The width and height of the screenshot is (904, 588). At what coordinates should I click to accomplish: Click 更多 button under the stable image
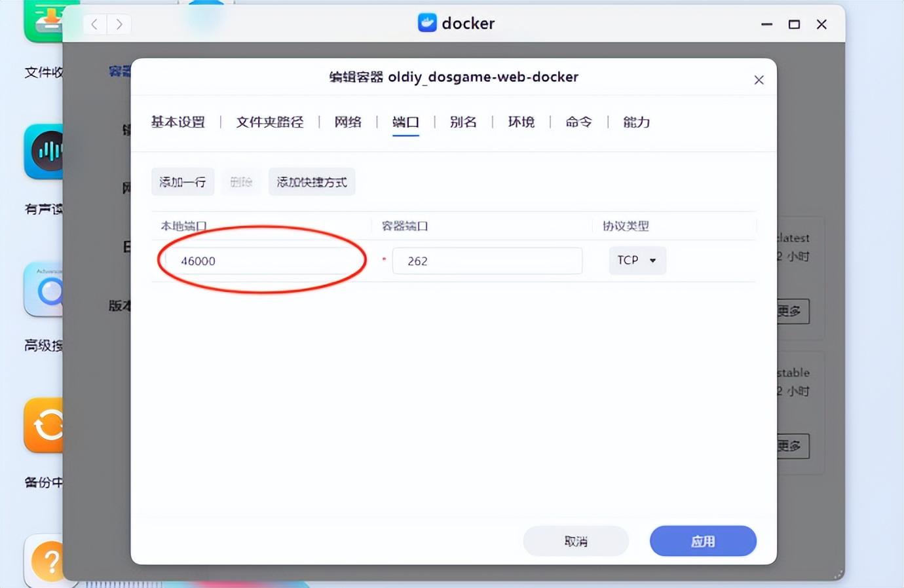793,446
